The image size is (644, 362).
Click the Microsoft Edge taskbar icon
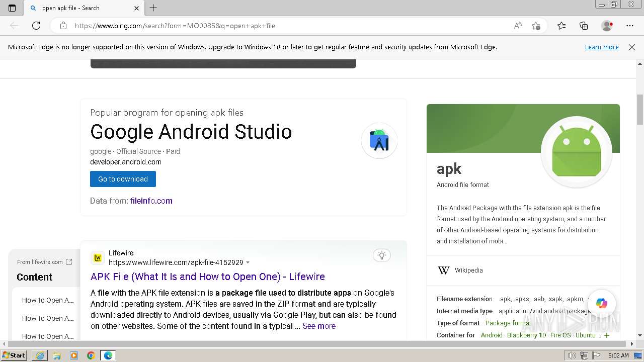[x=108, y=355]
